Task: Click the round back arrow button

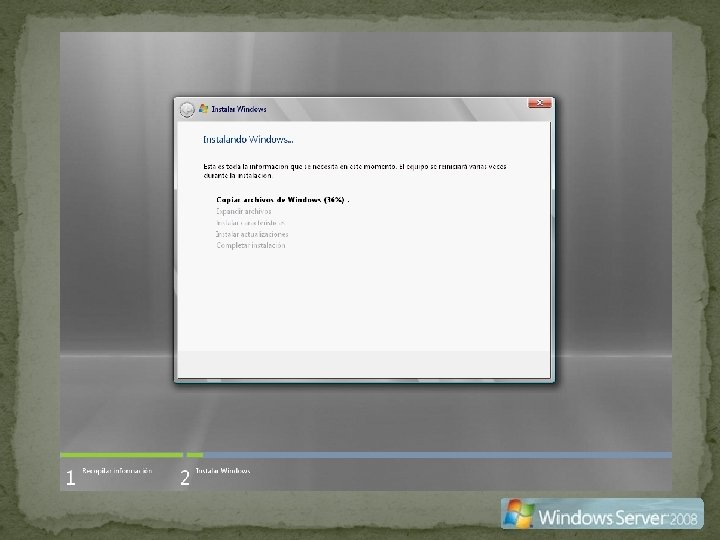Action: click(x=187, y=110)
